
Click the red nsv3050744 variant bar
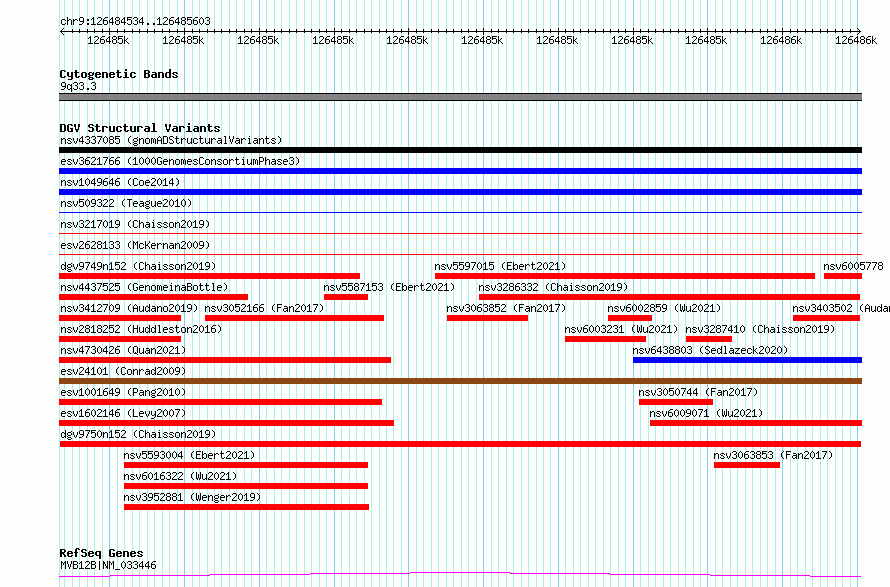click(675, 402)
